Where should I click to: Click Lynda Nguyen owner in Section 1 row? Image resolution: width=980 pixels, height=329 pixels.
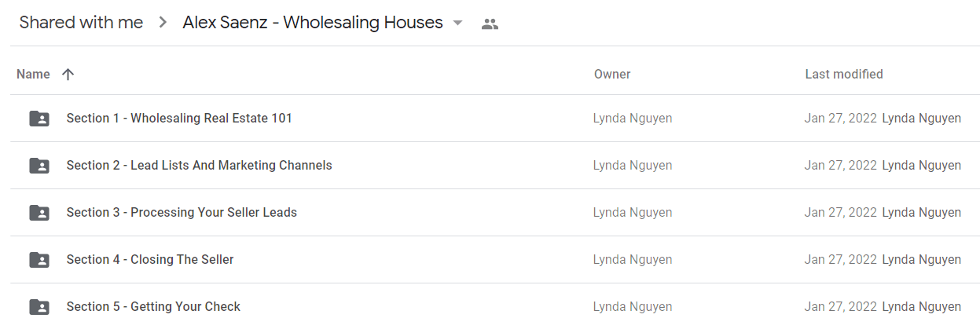click(633, 119)
